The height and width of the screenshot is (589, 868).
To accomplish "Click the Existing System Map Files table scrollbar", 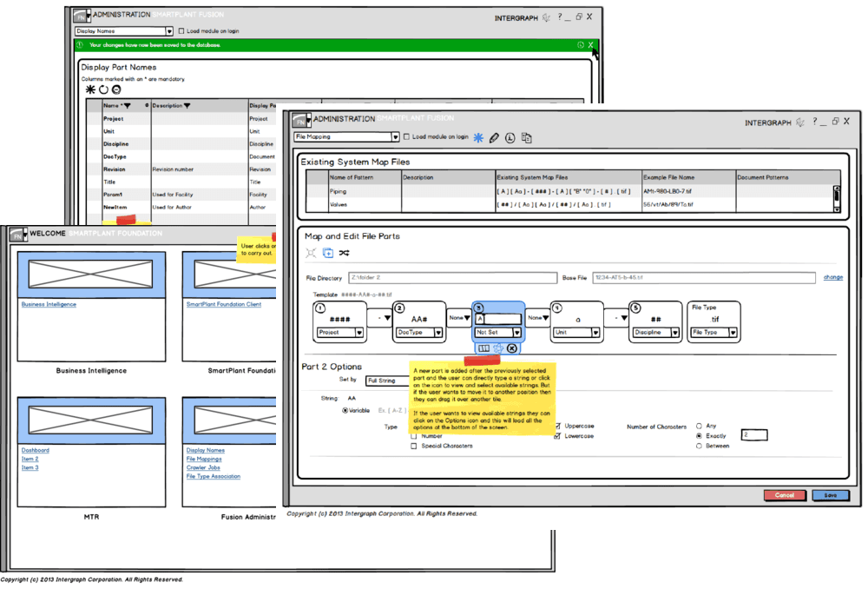I will point(837,198).
